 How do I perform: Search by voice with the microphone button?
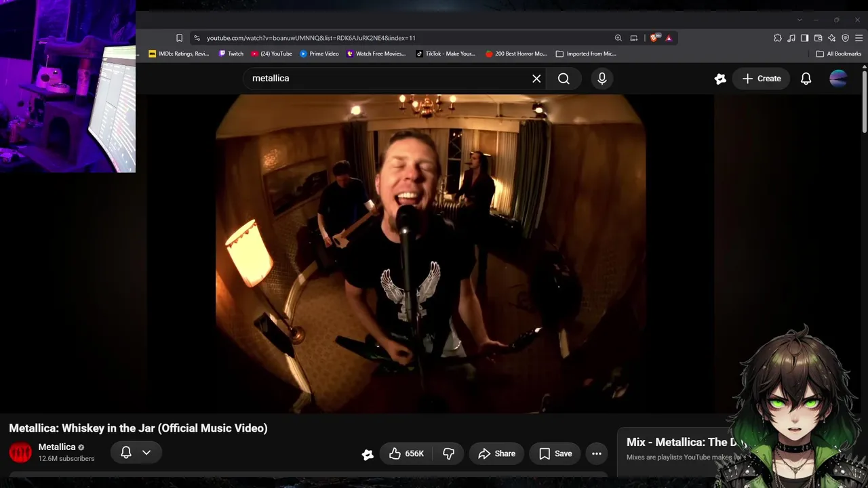[602, 79]
